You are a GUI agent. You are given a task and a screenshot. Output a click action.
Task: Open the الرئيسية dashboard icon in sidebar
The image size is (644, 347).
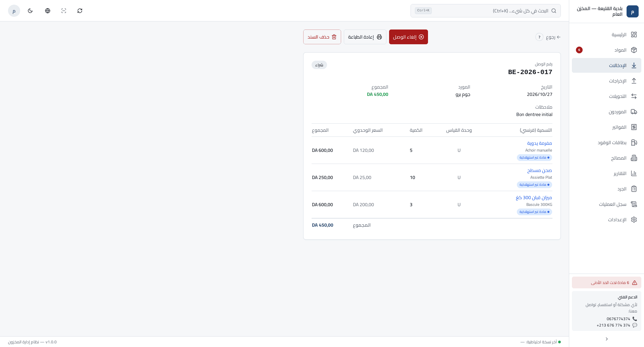point(634,35)
